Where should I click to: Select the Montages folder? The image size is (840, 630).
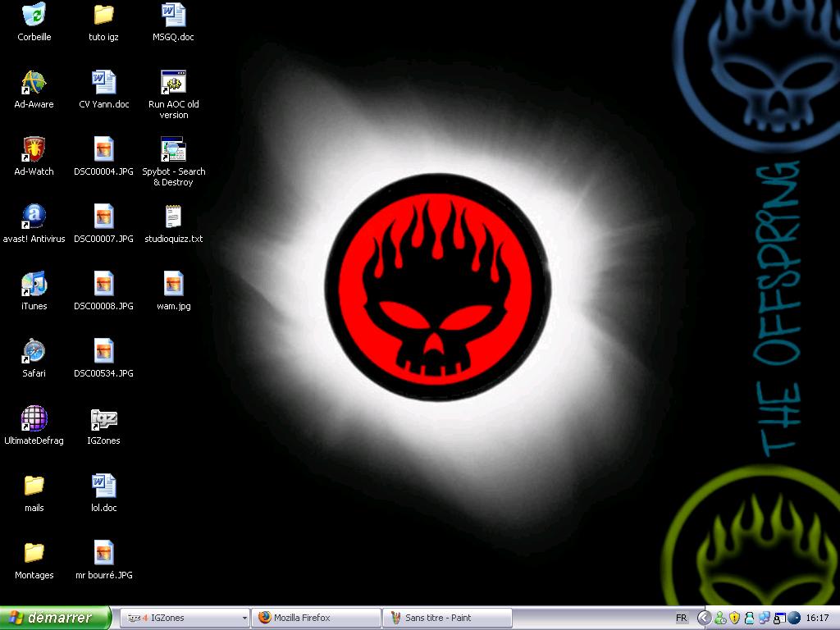coord(34,559)
